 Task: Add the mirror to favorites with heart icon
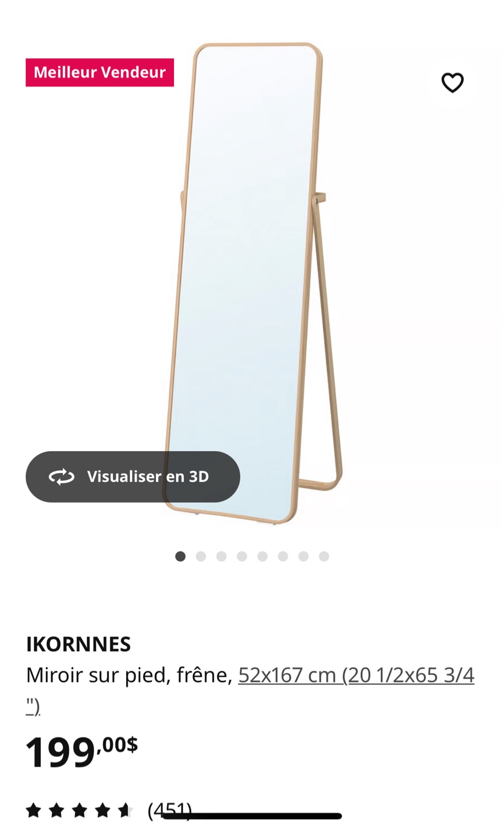pyautogui.click(x=452, y=82)
